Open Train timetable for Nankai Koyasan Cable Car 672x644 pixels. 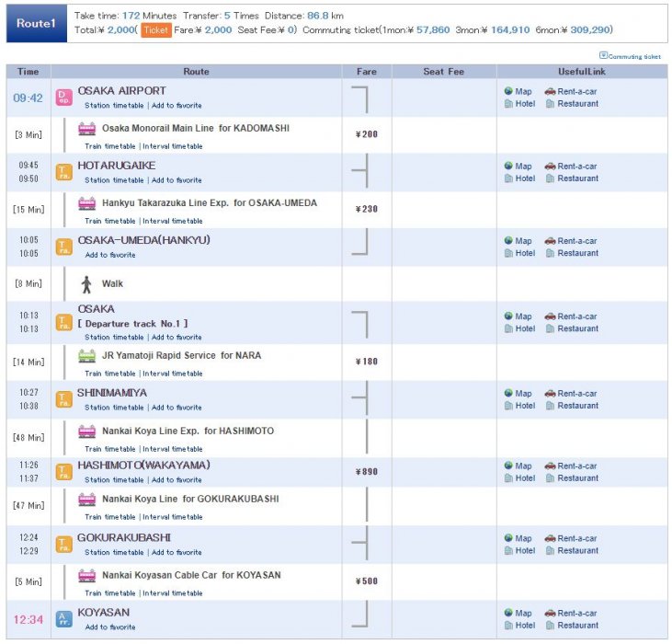[110, 593]
